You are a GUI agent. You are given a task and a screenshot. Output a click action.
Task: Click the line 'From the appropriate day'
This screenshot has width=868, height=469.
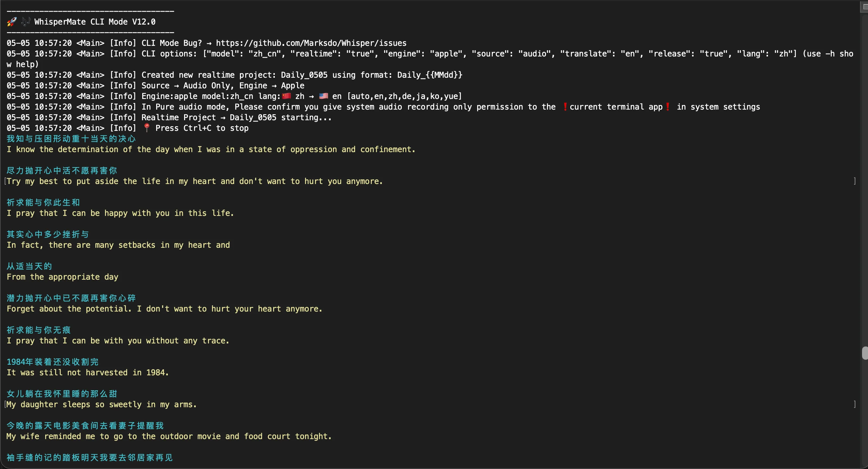point(62,277)
